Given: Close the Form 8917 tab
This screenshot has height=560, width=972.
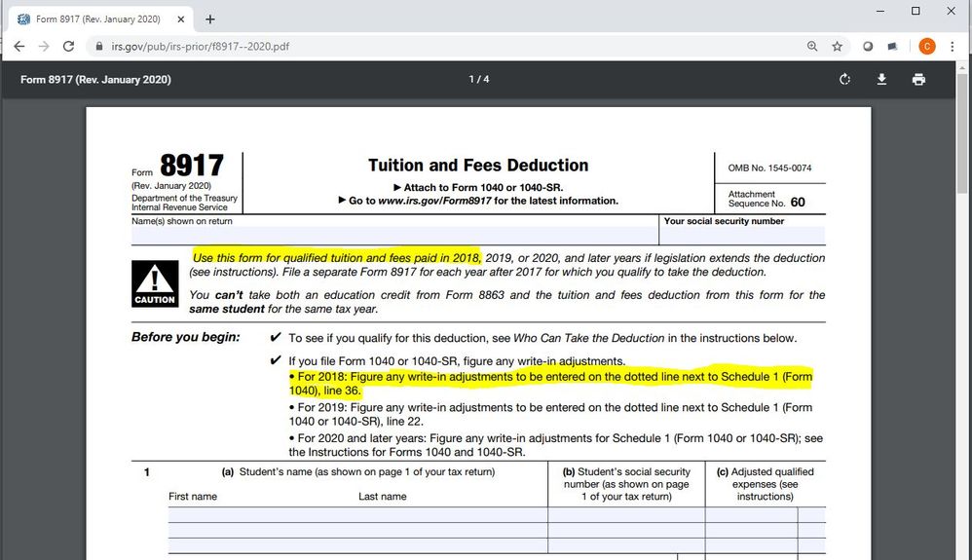Looking at the screenshot, I should 181,19.
